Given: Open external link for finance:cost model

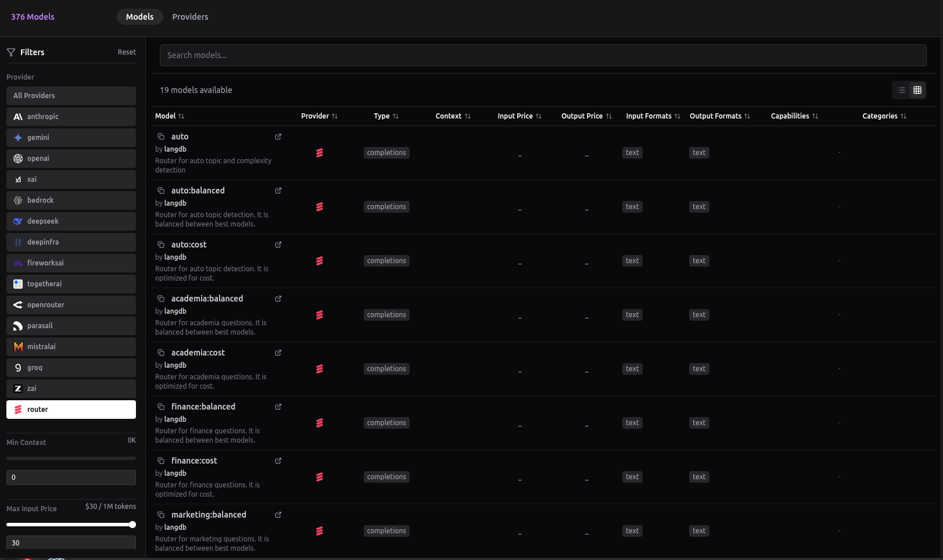Looking at the screenshot, I should [x=278, y=461].
